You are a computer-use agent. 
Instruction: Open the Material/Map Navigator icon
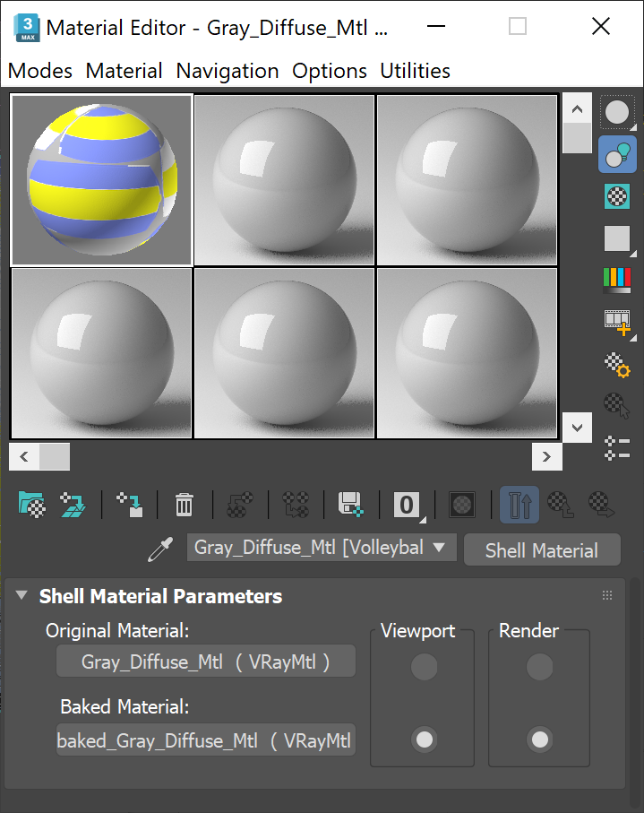tap(617, 448)
